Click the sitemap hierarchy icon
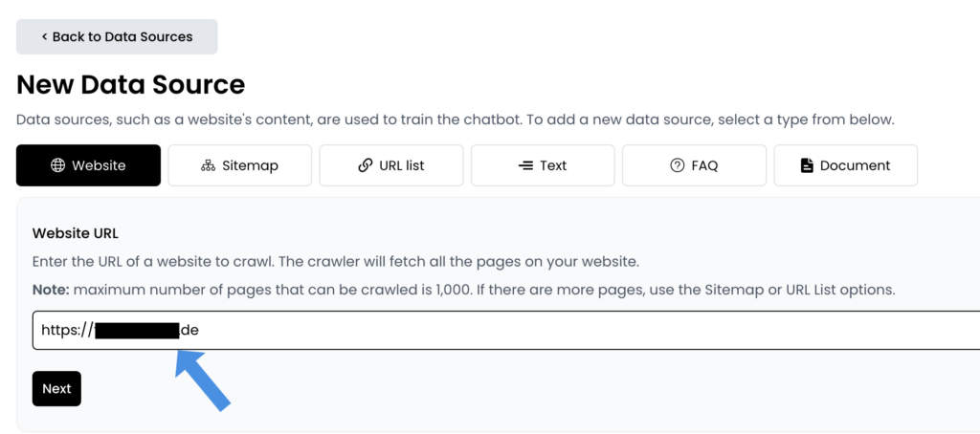The width and height of the screenshot is (980, 434). click(208, 165)
